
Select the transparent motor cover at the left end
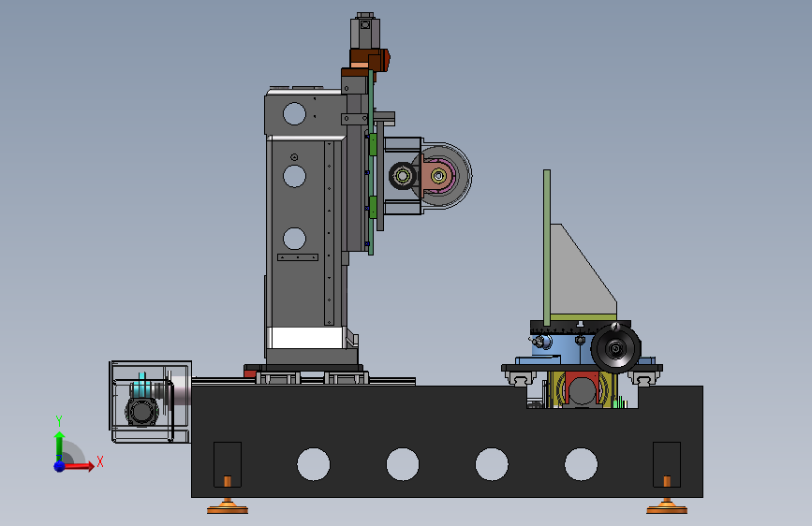click(x=151, y=402)
